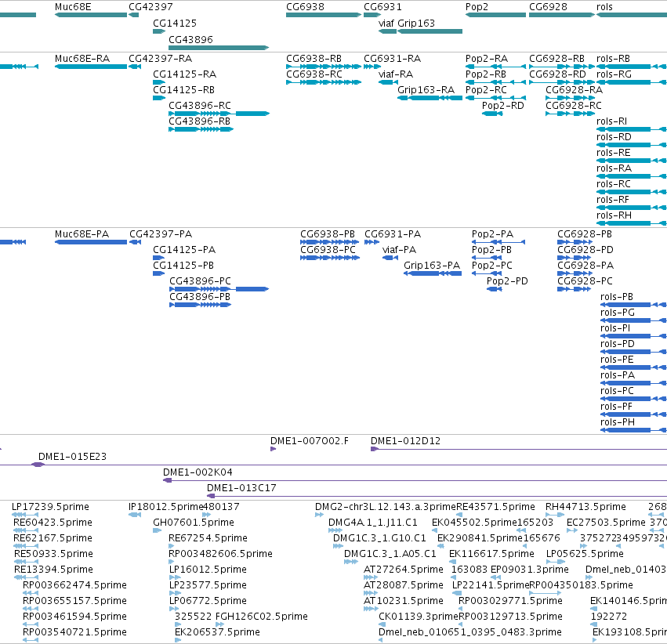Screen dimensions: 667x644
Task: Select the CG14125 gene label
Action: 175,24
